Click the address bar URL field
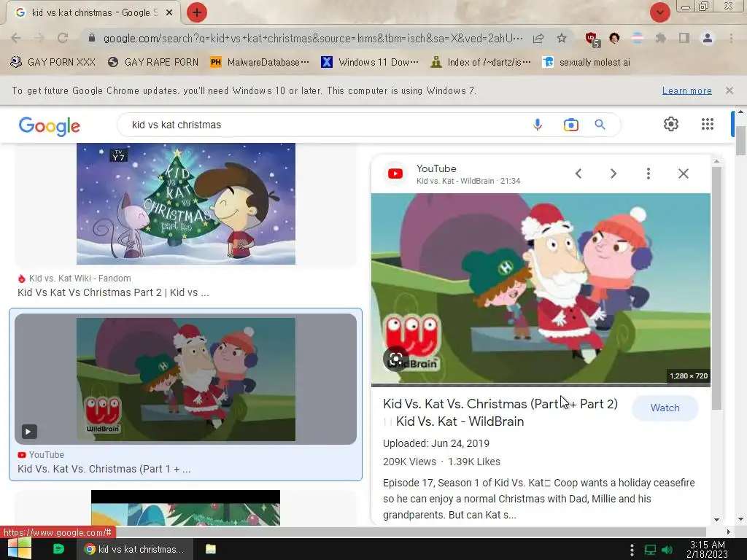 pos(312,38)
